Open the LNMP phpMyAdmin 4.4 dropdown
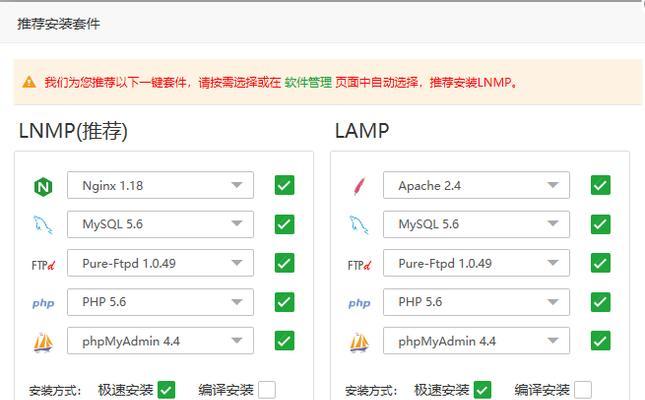The height and width of the screenshot is (400, 645). click(160, 341)
